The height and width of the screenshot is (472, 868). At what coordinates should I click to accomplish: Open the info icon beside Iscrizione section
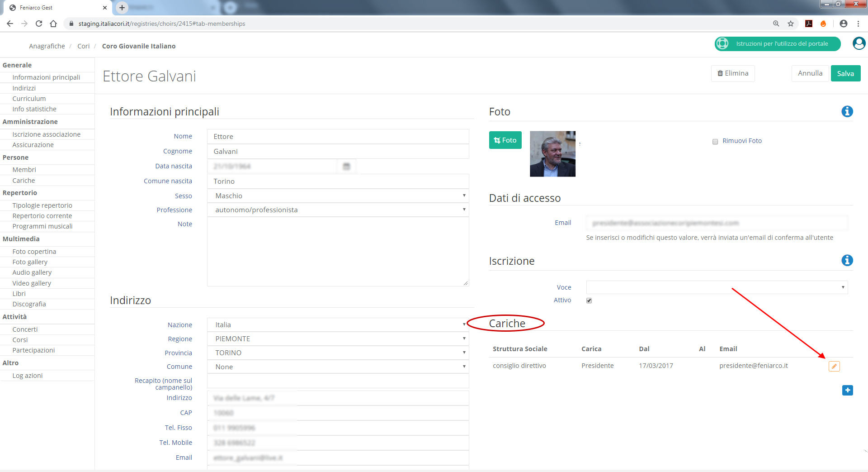click(x=847, y=260)
